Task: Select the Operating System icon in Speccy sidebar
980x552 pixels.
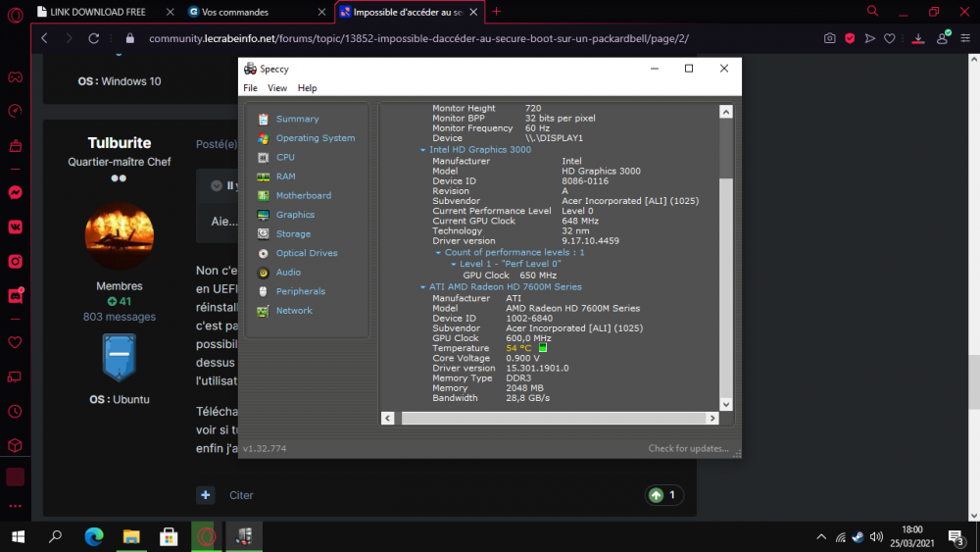Action: [263, 138]
